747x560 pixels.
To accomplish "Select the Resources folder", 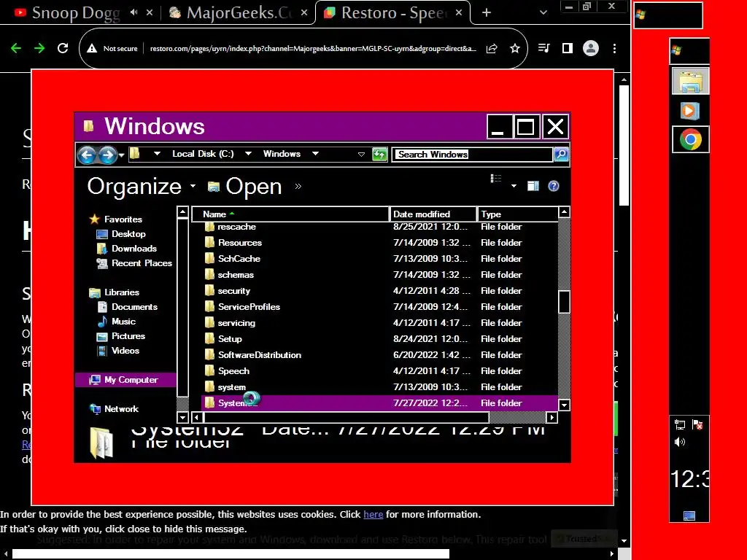I will click(239, 243).
